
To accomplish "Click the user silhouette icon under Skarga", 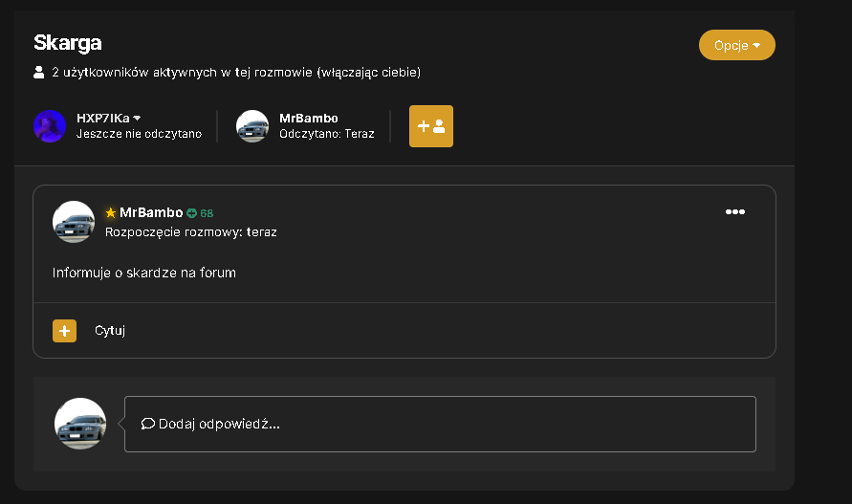I will click(x=38, y=73).
